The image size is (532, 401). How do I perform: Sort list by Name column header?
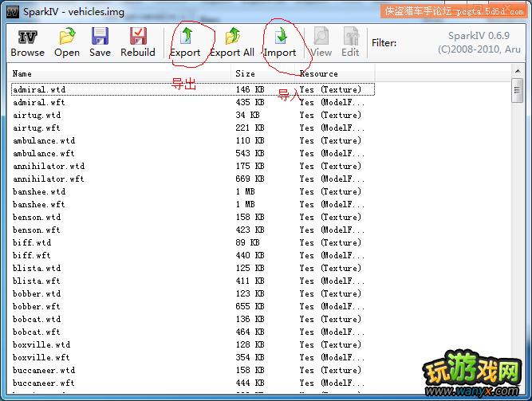[120, 73]
